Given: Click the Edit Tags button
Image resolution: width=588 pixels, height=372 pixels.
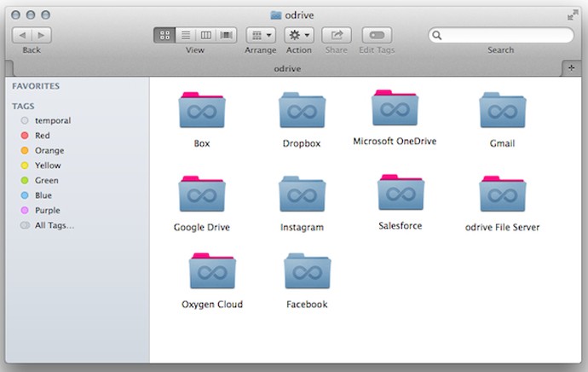Looking at the screenshot, I should point(377,35).
